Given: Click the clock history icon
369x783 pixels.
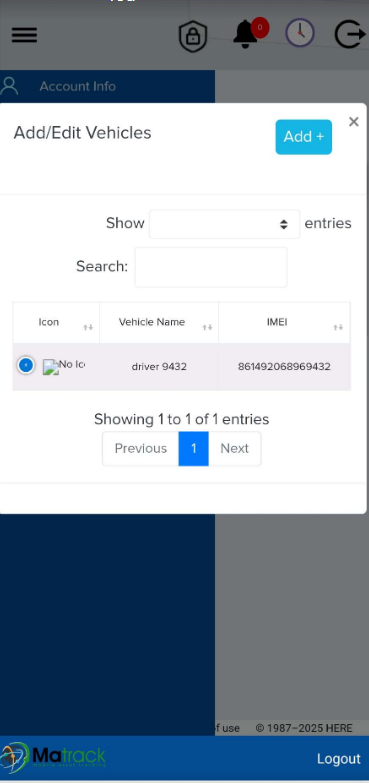Looking at the screenshot, I should pyautogui.click(x=300, y=33).
